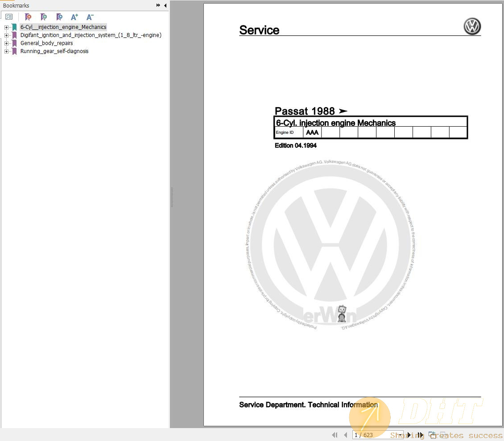Go to the previous page
The image size is (504, 441).
pos(346,435)
